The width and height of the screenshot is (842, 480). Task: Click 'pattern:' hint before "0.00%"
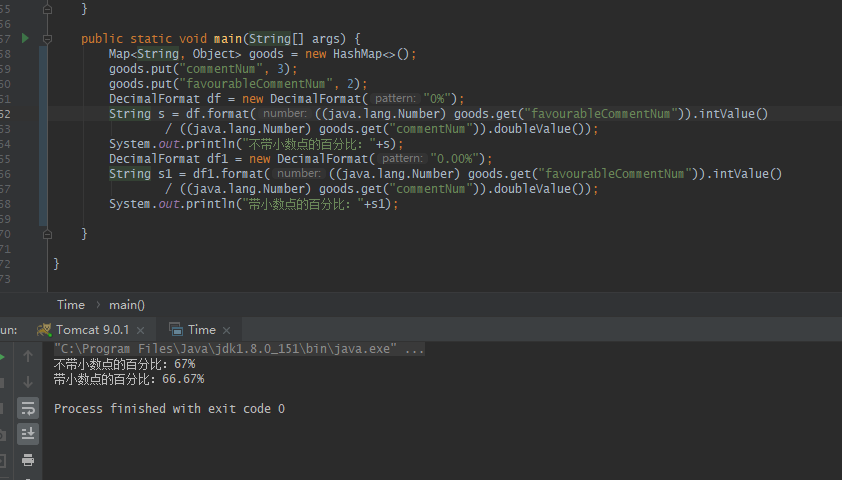pyautogui.click(x=402, y=159)
